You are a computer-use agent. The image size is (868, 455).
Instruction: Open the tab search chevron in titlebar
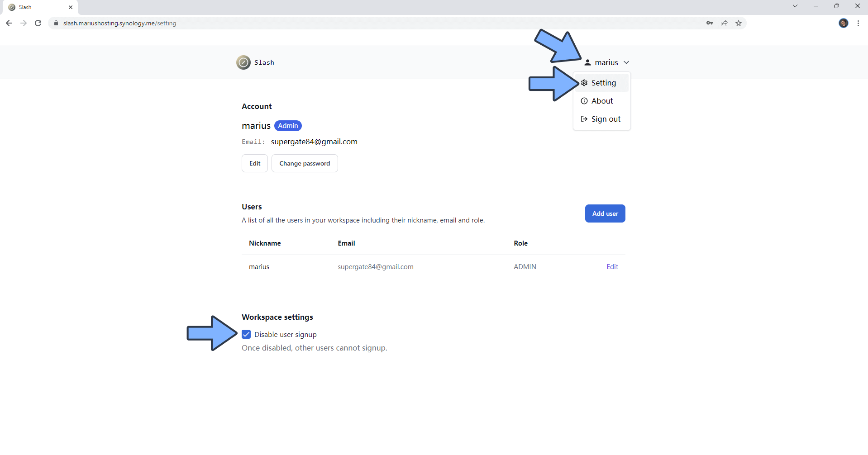[795, 6]
